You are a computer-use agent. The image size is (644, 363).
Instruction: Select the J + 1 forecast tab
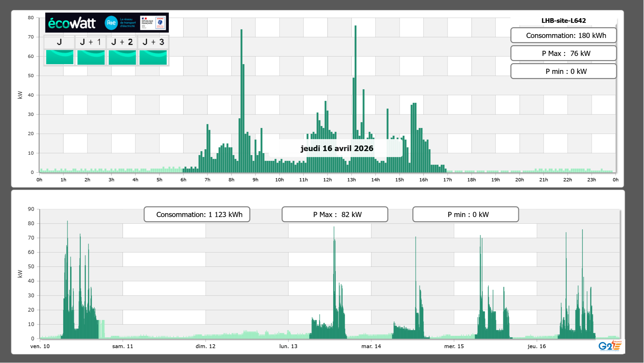(x=91, y=42)
